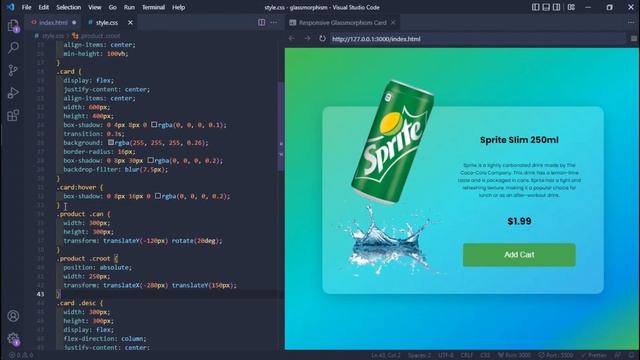Open the Search view in activity bar
Image resolution: width=640 pixels, height=360 pixels.
pos(13,48)
